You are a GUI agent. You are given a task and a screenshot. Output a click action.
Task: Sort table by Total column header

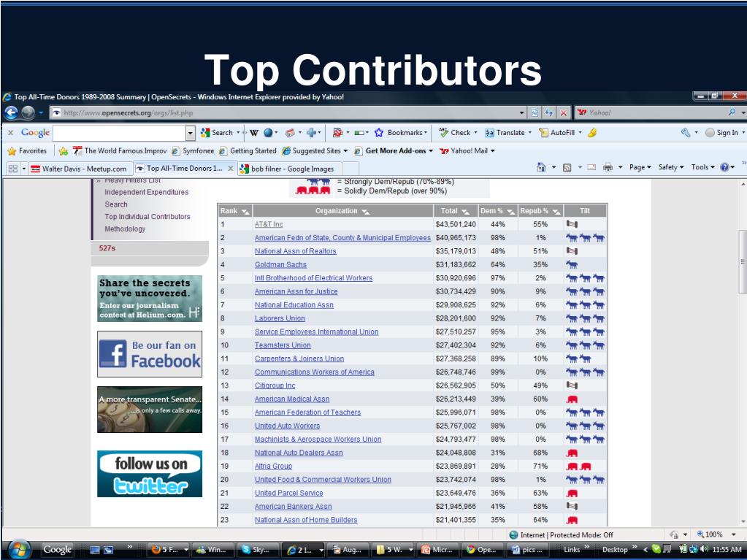(455, 211)
